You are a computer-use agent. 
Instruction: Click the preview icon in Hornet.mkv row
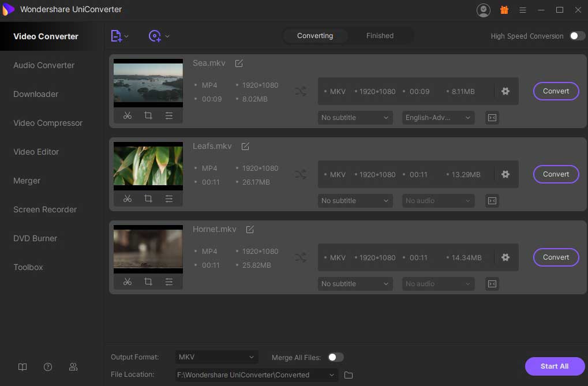point(492,284)
